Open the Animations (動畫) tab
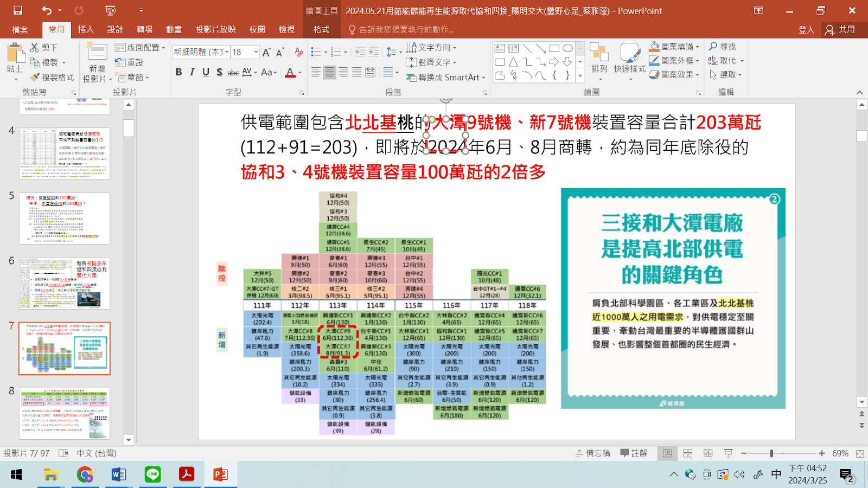Viewport: 868px width, 488px height. tap(174, 30)
